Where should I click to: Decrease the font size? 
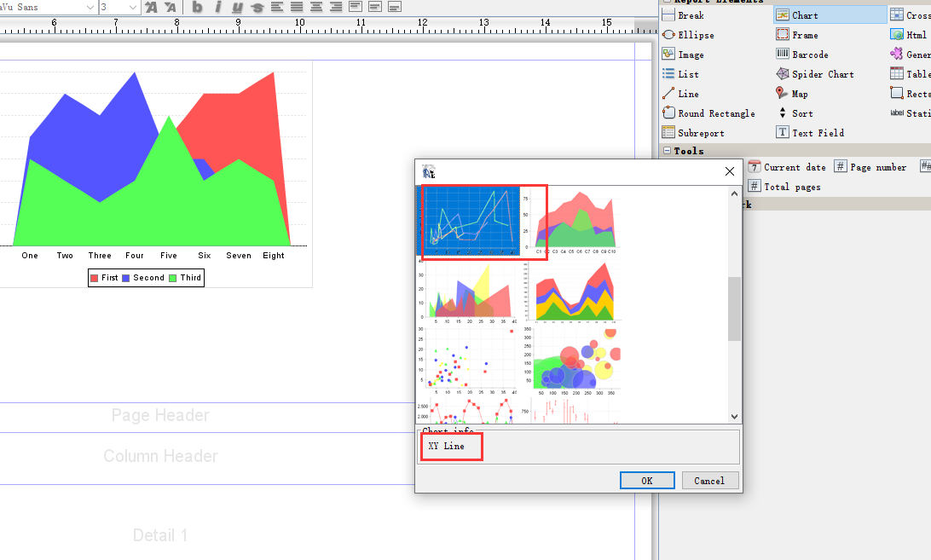(x=171, y=7)
